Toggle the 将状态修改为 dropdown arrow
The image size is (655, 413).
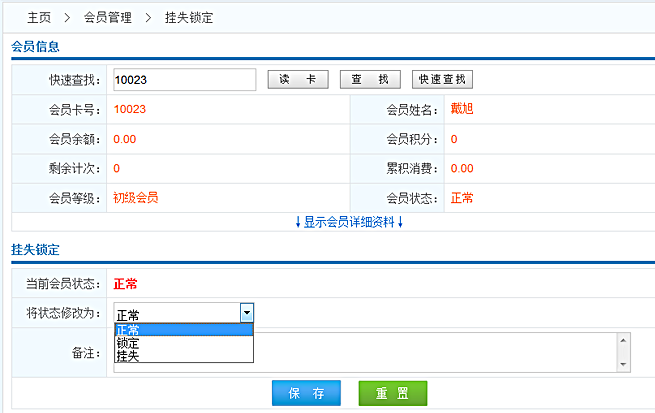tap(247, 313)
